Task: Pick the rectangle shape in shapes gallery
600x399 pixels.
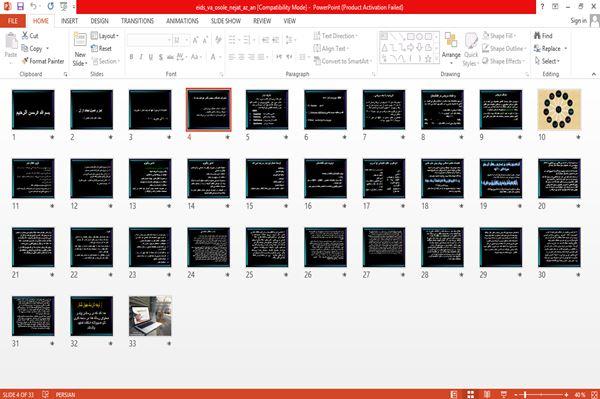Action: 411,37
